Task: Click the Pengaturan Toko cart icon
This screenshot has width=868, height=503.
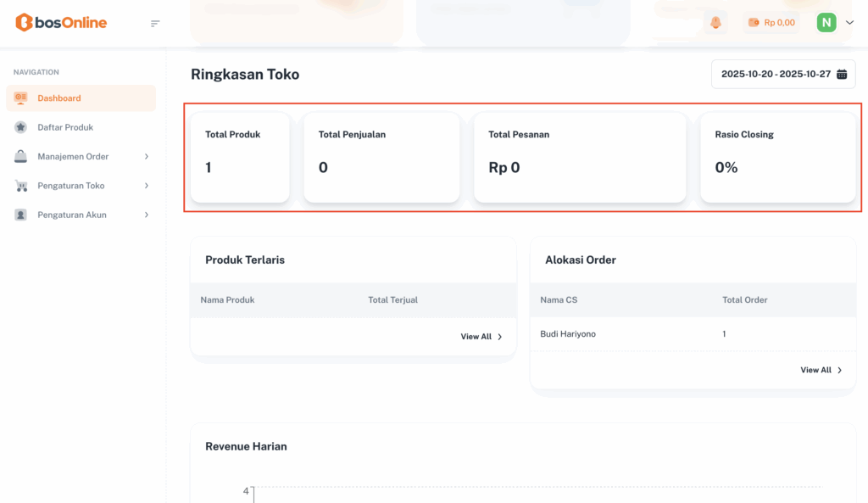Action: 21,186
